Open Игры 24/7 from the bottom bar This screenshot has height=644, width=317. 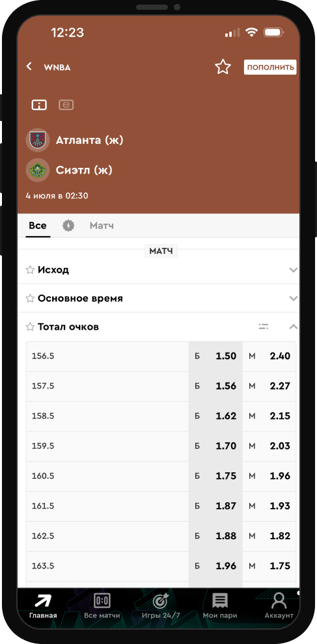point(161,607)
